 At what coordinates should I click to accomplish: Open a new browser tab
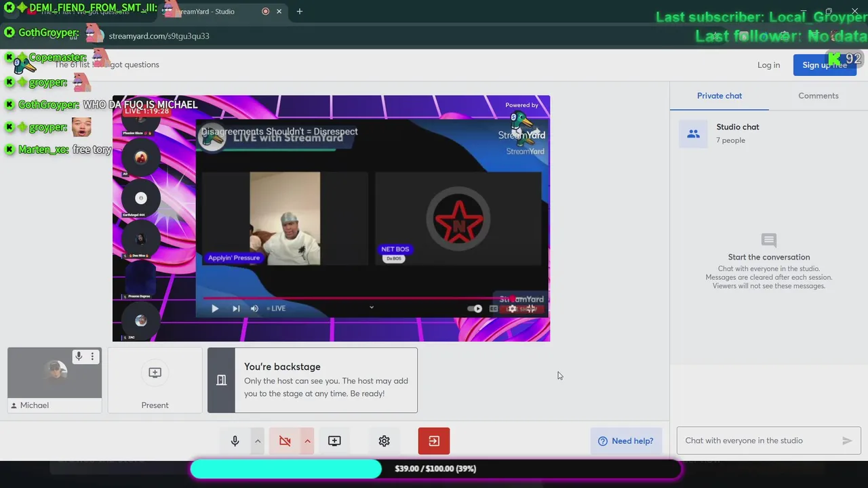click(x=299, y=12)
